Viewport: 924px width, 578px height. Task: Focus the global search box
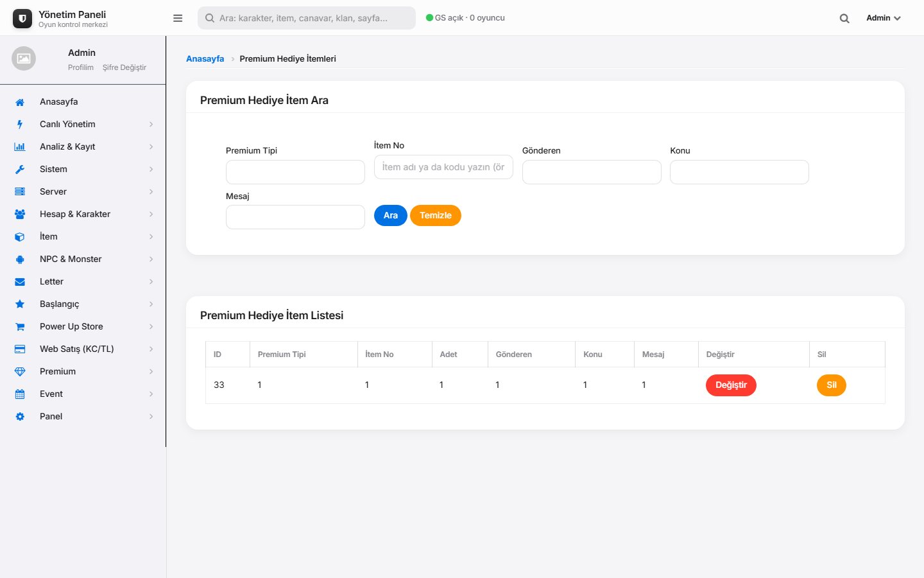[x=307, y=18]
